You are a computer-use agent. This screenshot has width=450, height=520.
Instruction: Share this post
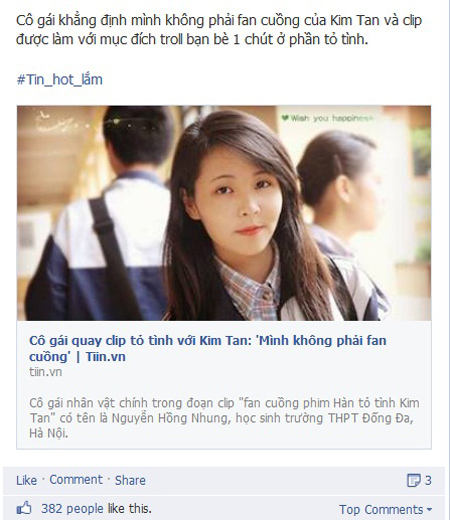(130, 480)
